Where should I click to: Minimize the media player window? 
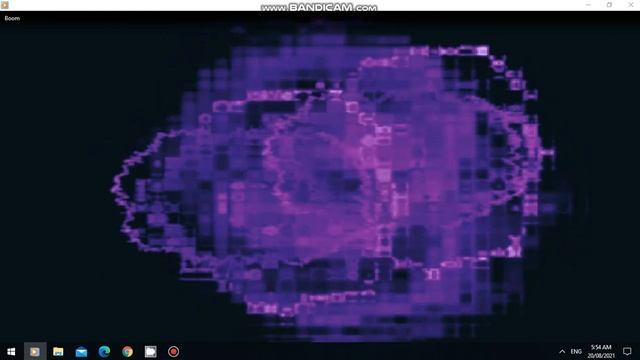(588, 5)
